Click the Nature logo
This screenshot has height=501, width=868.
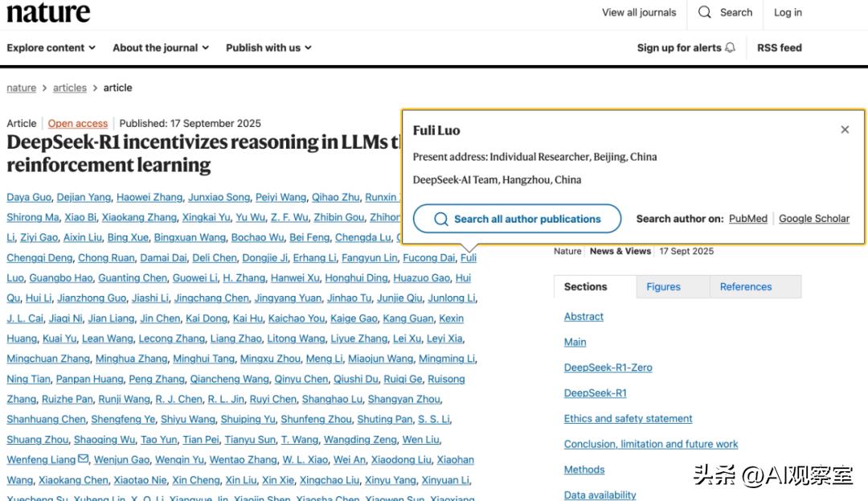[x=48, y=13]
